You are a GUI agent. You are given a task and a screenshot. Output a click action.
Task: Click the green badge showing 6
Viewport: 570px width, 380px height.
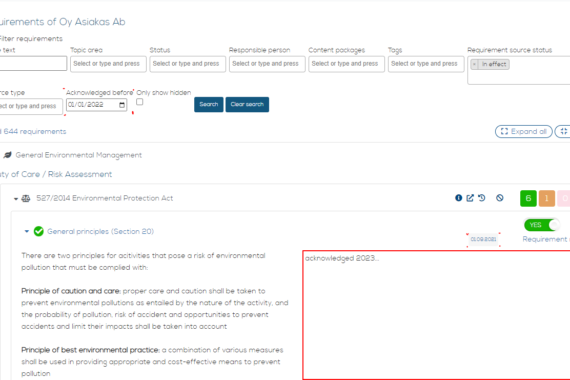pyautogui.click(x=528, y=198)
